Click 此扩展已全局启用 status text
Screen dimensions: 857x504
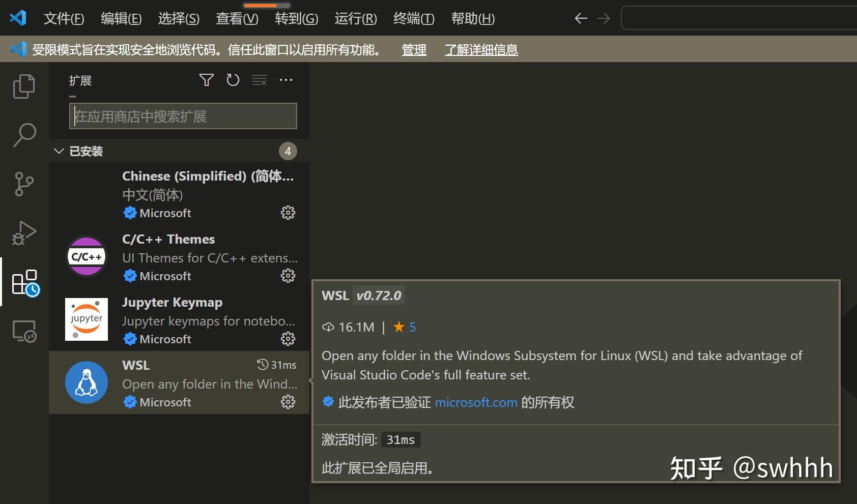click(378, 467)
